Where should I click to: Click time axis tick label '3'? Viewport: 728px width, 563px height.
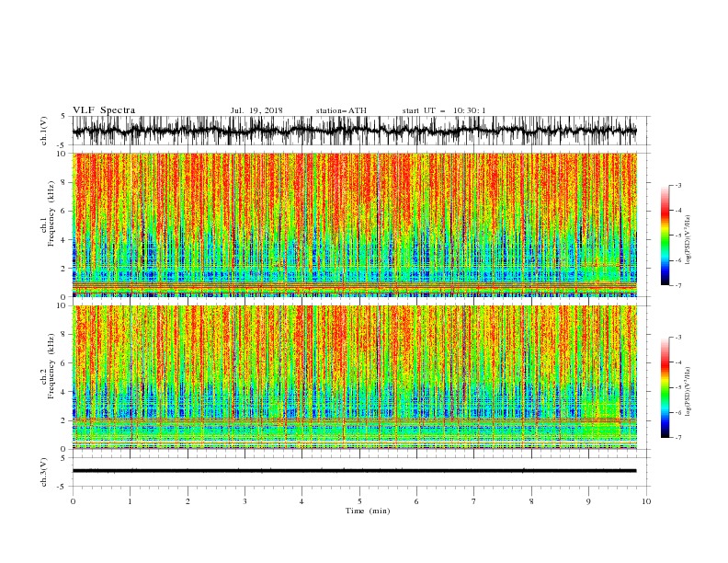245,501
